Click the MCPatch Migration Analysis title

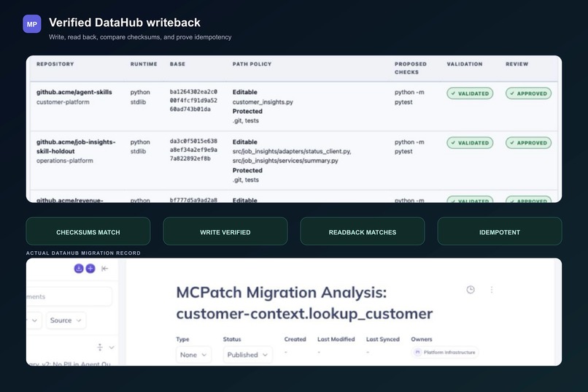tap(304, 303)
